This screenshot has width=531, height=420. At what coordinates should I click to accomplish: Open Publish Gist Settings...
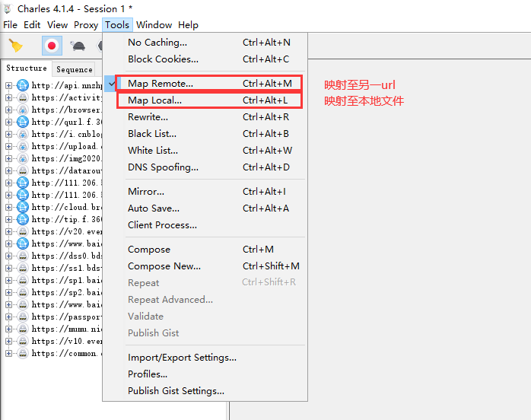(x=205, y=391)
